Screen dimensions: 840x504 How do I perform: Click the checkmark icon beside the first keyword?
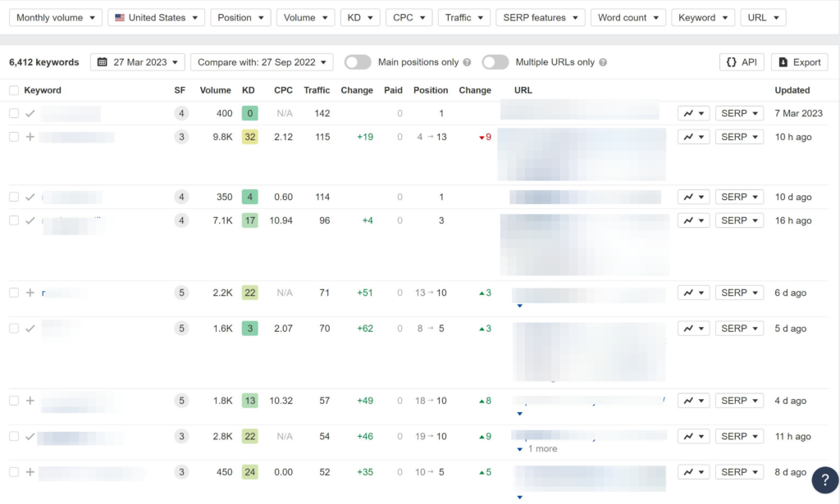tap(30, 113)
